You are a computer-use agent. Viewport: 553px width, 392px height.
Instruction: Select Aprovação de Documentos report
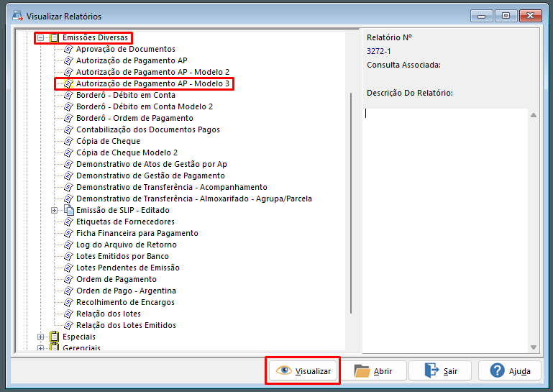(x=126, y=49)
